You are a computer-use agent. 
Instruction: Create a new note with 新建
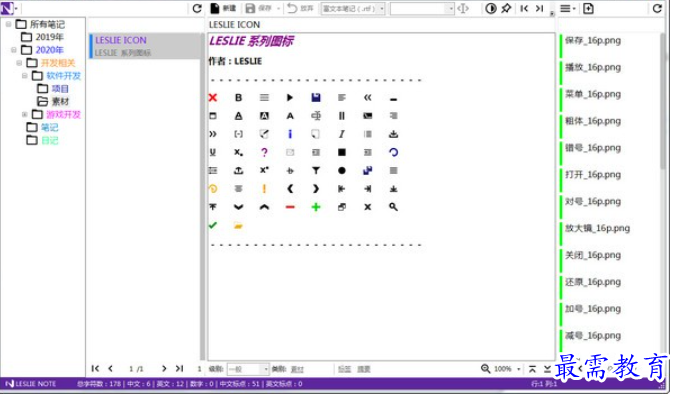223,8
